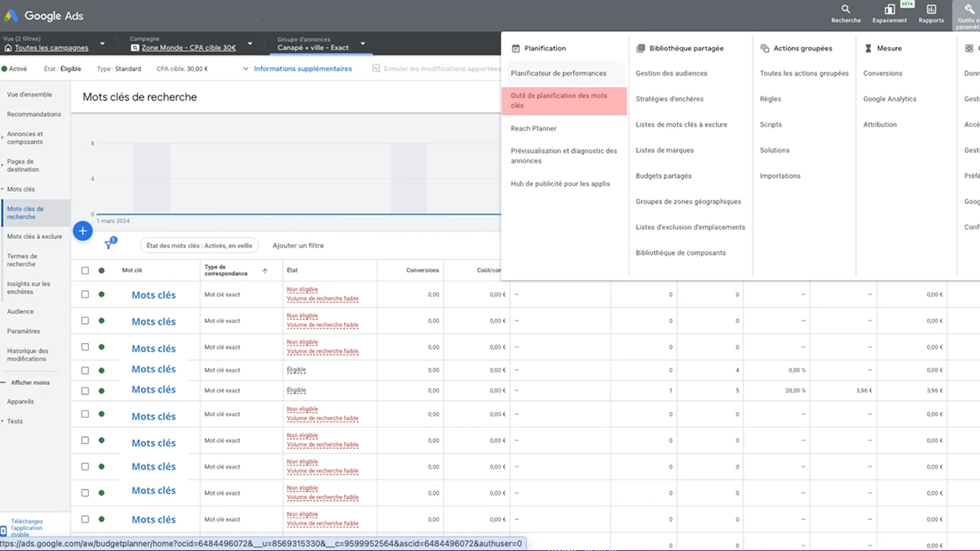Open Gestion des audiences
Image resolution: width=980 pixels, height=551 pixels.
(x=671, y=73)
